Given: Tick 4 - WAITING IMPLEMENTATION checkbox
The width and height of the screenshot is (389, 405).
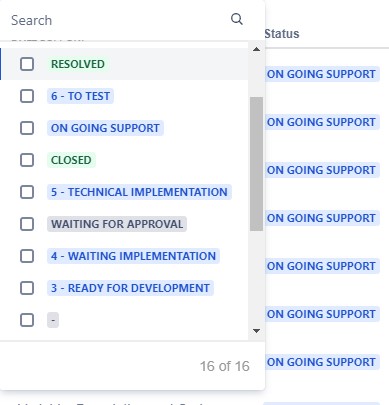Looking at the screenshot, I should pyautogui.click(x=27, y=256).
